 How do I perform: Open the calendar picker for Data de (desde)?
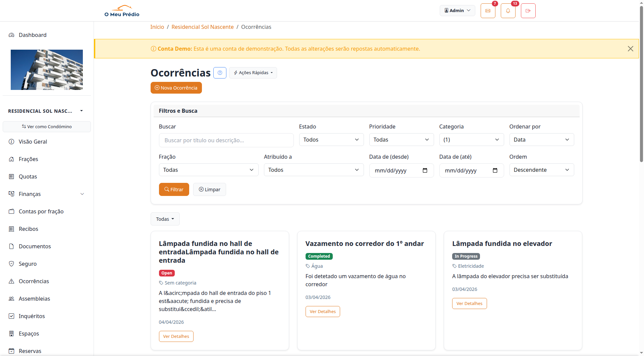coord(425,170)
